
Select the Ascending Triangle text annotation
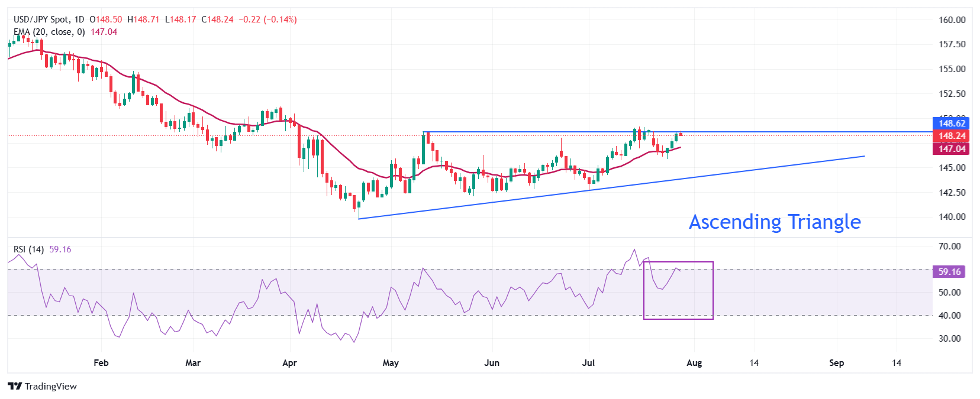775,222
